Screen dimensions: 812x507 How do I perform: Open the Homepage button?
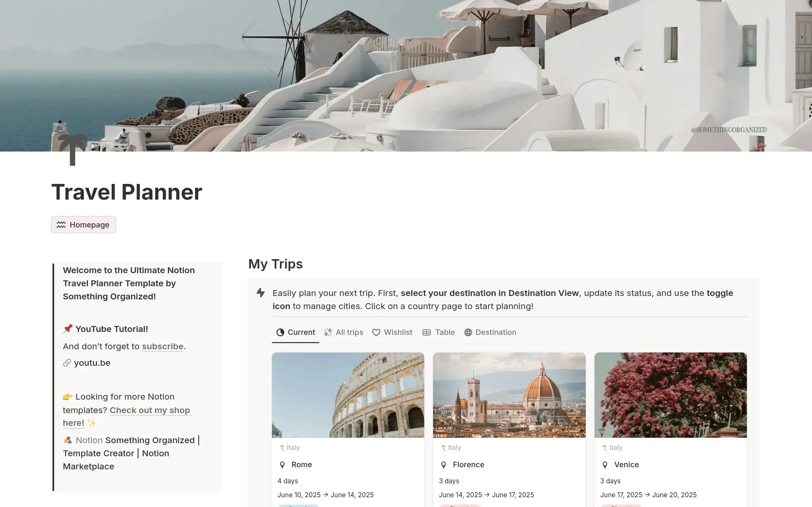pyautogui.click(x=84, y=225)
